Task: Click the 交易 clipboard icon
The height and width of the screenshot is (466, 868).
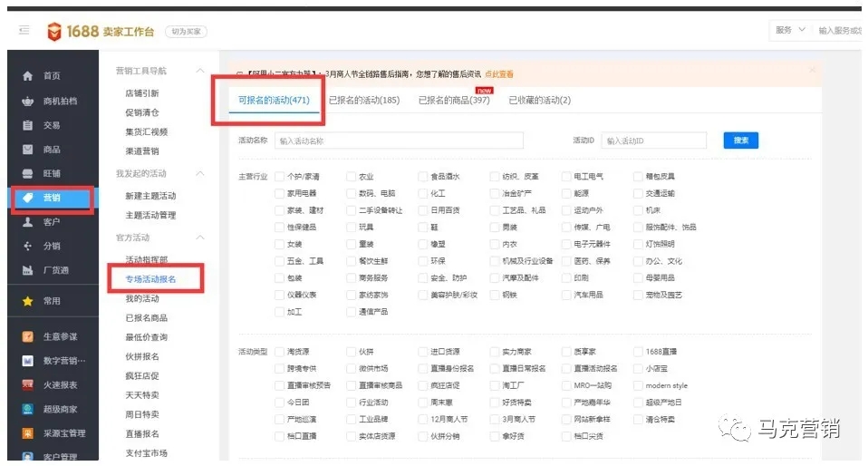Action: (27, 125)
